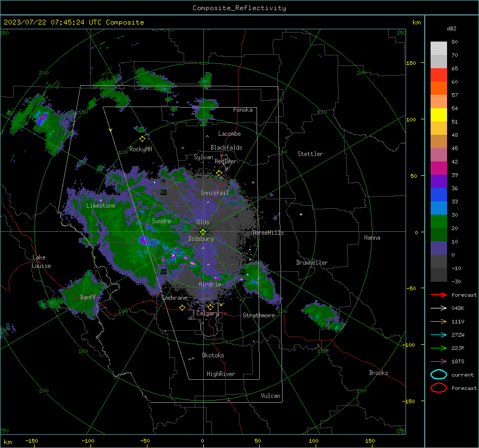Click the Blackfalds city label
Screen dimensions: 479x448
pyautogui.click(x=226, y=148)
